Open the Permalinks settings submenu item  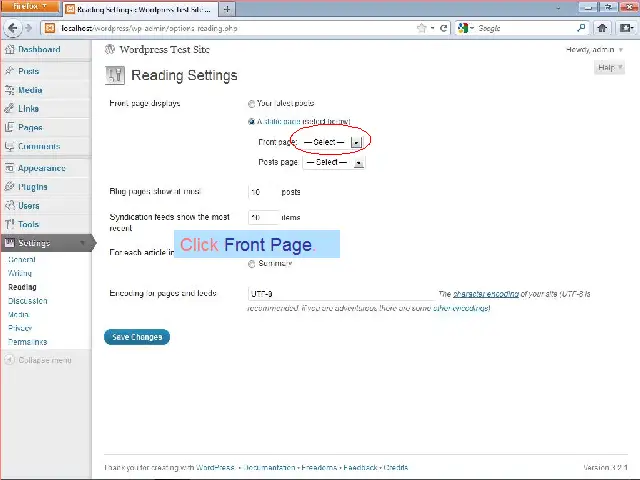[x=27, y=342]
